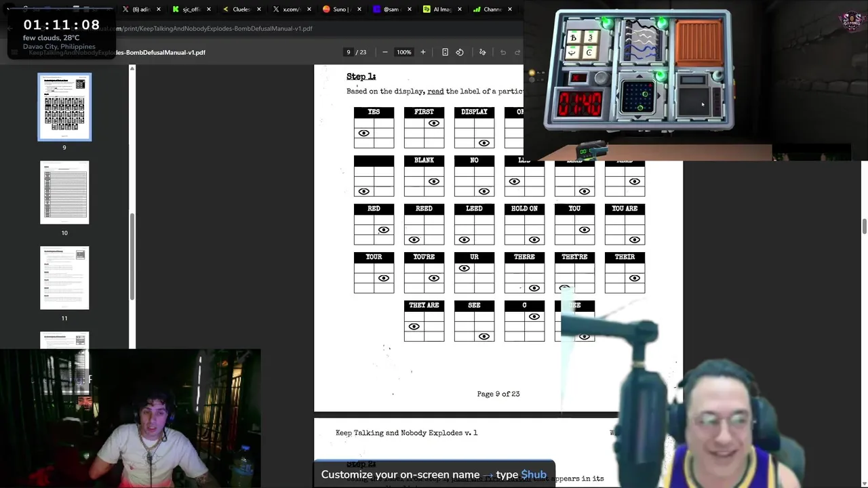Screen dimensions: 868x488
Task: Click the "YOU ARE" table label in manual
Action: (x=625, y=209)
